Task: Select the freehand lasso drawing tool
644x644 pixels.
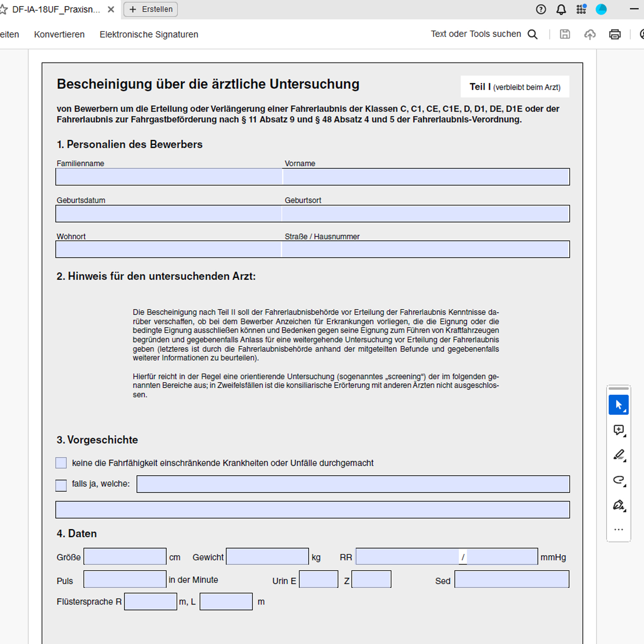Action: [619, 480]
